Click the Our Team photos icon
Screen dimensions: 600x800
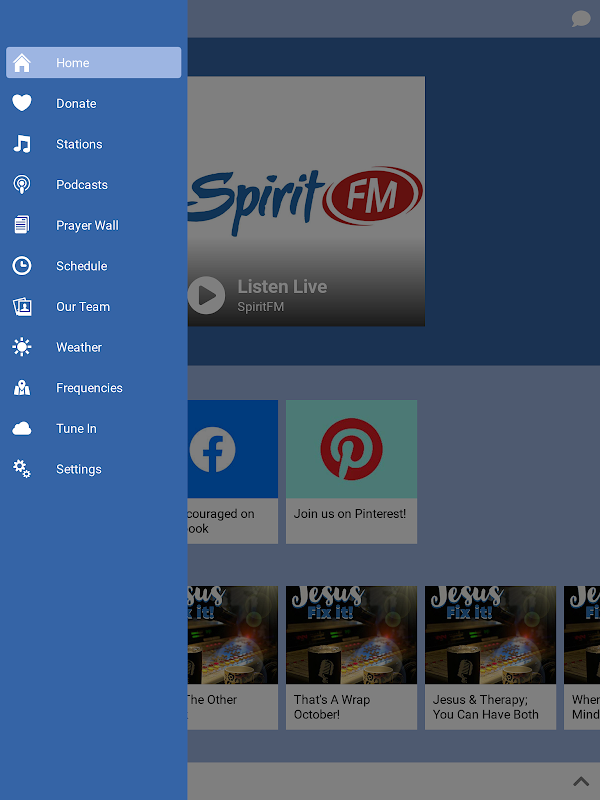click(22, 307)
